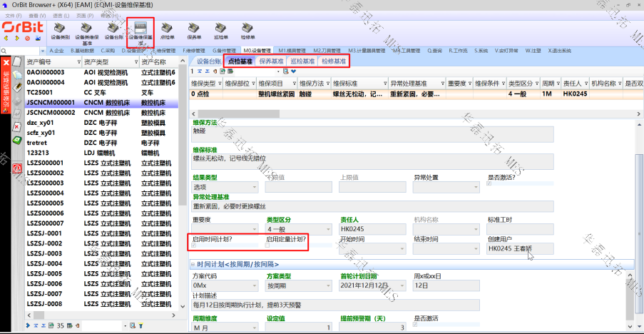This screenshot has width=644, height=334.
Task: Open the 点检单 toolbar icon
Action: click(x=168, y=31)
